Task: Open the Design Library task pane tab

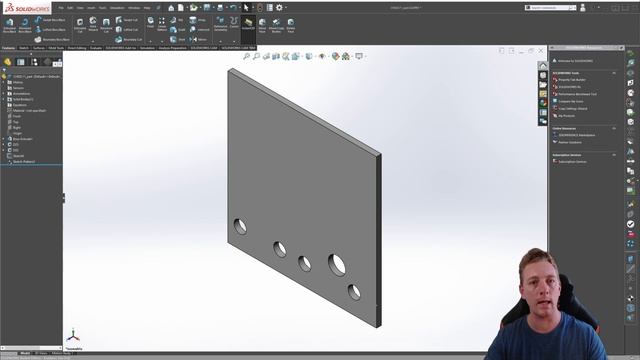Action: [x=543, y=76]
